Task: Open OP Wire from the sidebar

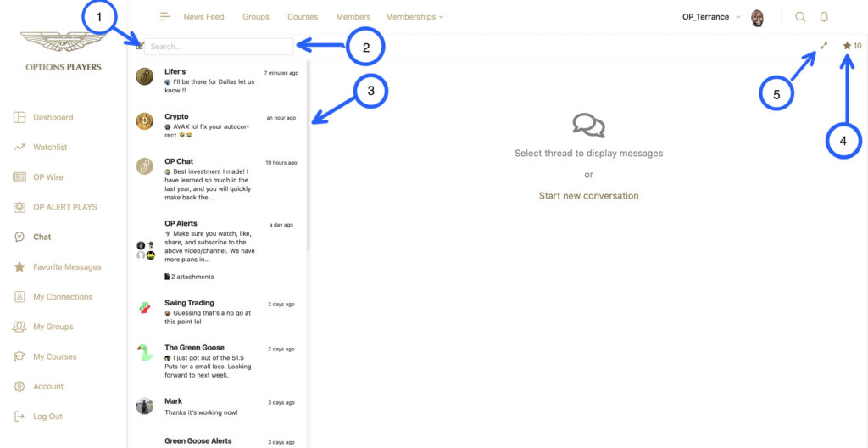Action: click(48, 177)
